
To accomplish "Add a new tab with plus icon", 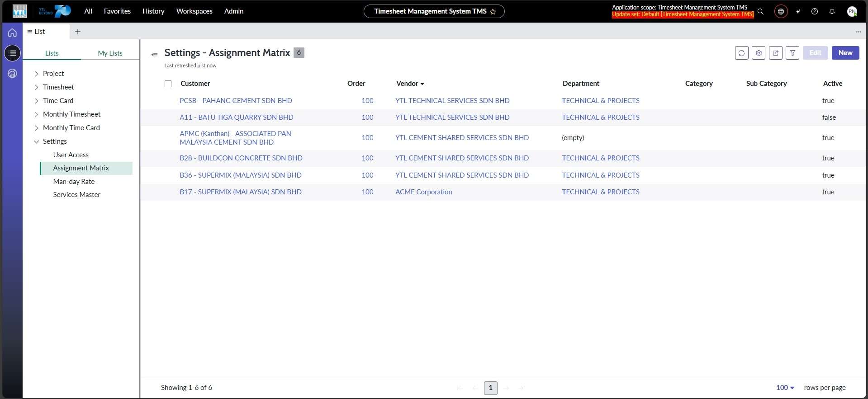I will [x=78, y=32].
